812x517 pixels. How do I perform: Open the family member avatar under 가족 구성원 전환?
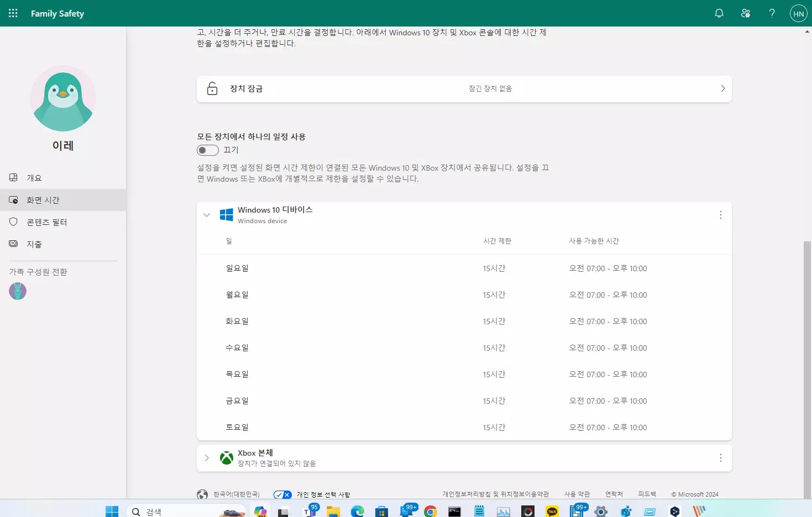pos(17,291)
